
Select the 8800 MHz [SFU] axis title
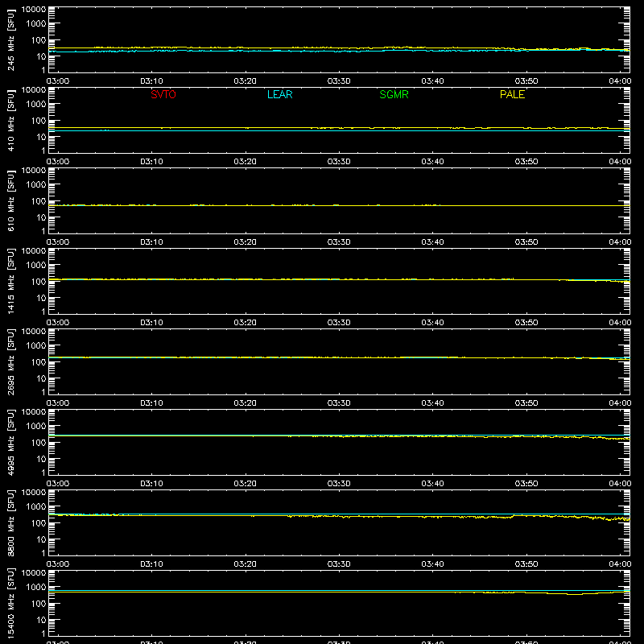pos(10,522)
